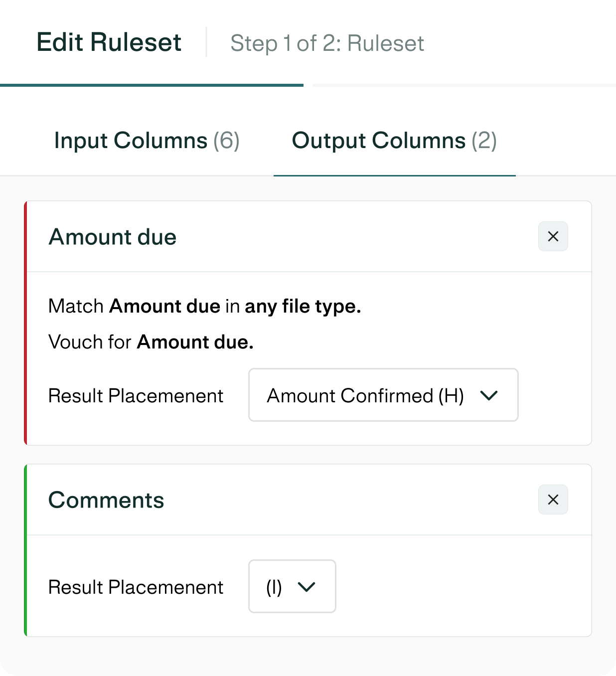Click the Vouch for Amount due text
This screenshot has height=676, width=616.
151,342
